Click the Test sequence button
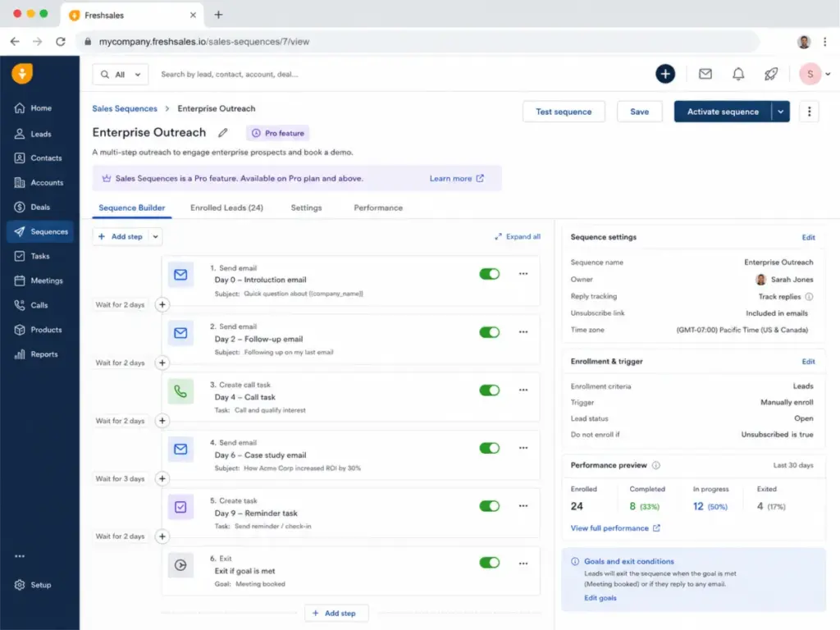 [564, 112]
